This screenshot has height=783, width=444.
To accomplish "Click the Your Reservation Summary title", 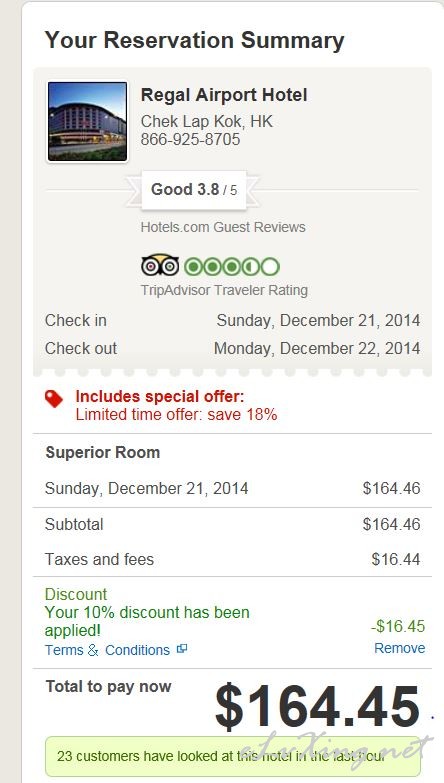I will click(194, 40).
